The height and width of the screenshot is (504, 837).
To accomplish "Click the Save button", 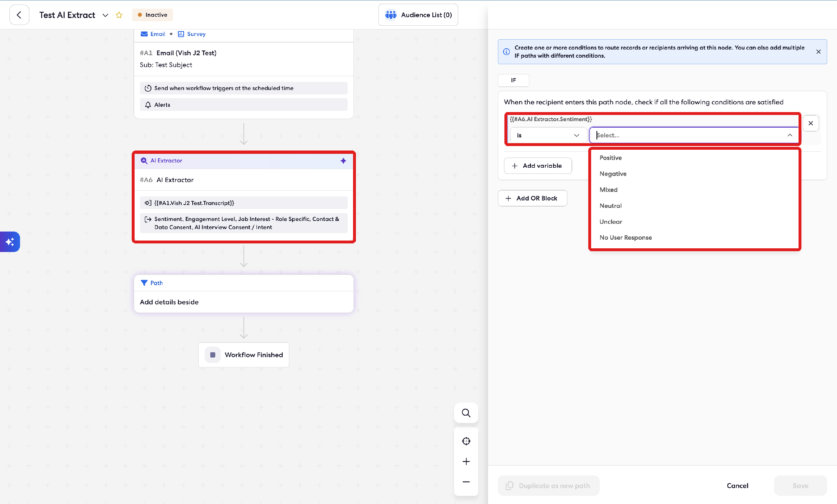I will click(800, 486).
